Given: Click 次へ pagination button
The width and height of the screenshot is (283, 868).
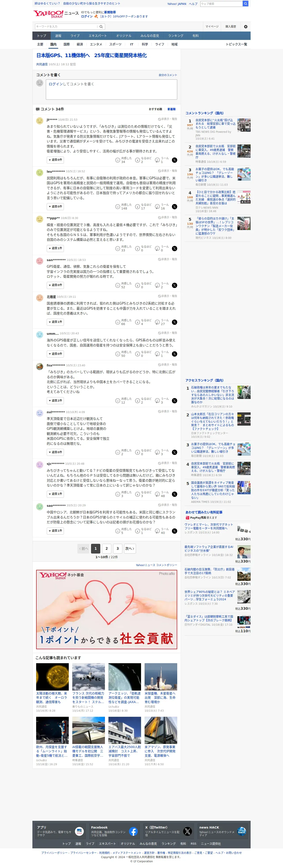Looking at the screenshot, I should point(130,549).
